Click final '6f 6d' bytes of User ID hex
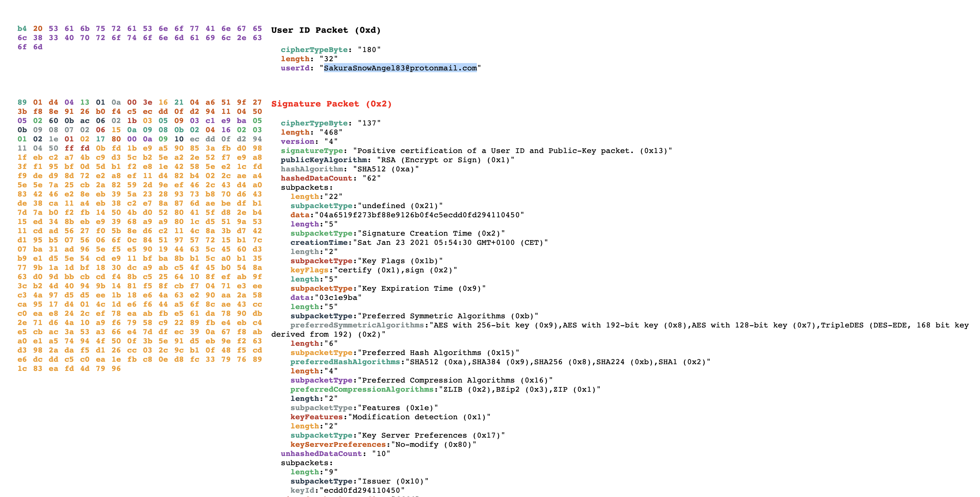This screenshot has height=497, width=980. (x=30, y=47)
